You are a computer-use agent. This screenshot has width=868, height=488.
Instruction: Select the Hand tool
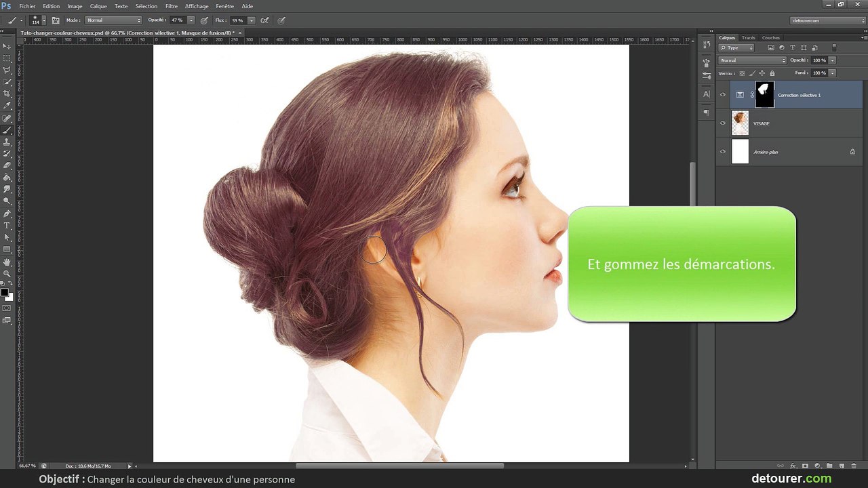pyautogui.click(x=7, y=262)
